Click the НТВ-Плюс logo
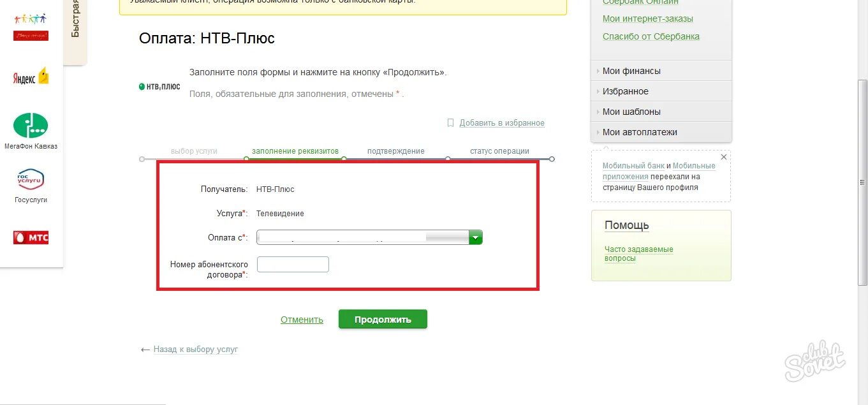 point(159,87)
